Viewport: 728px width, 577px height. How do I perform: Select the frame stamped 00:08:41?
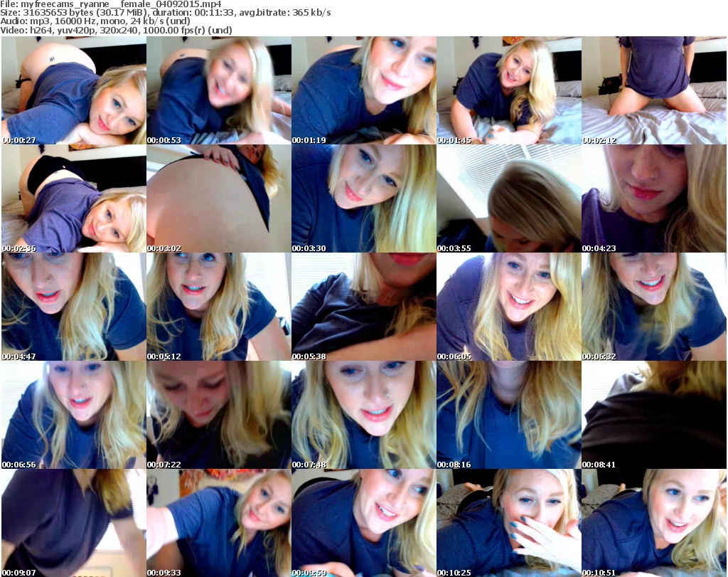click(654, 415)
